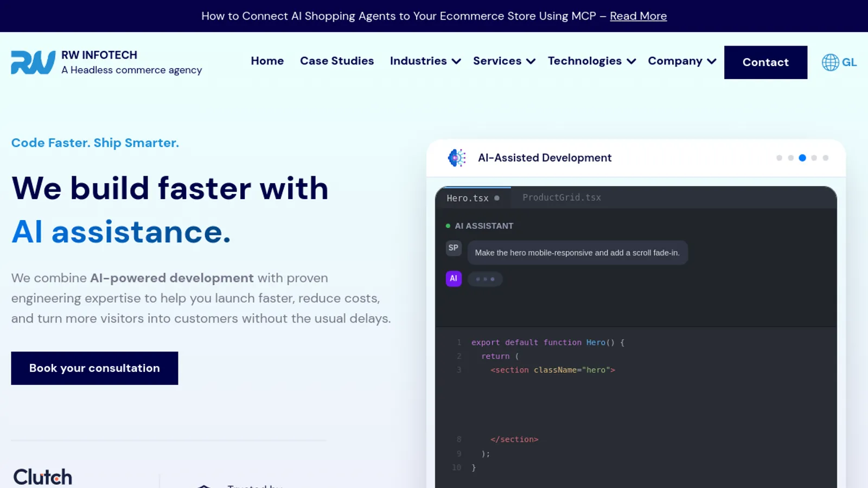The width and height of the screenshot is (868, 488).
Task: Expand the Company dropdown menu
Action: click(x=682, y=61)
